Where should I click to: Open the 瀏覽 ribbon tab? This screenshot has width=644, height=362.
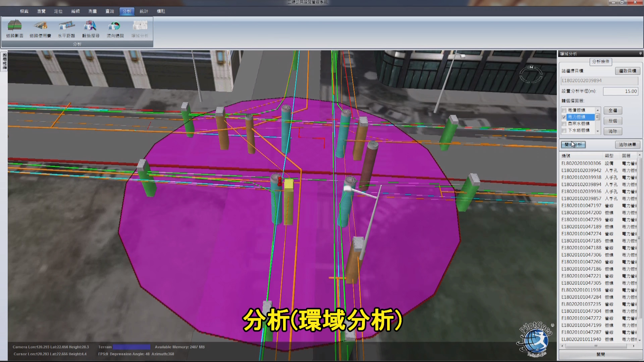pyautogui.click(x=41, y=11)
